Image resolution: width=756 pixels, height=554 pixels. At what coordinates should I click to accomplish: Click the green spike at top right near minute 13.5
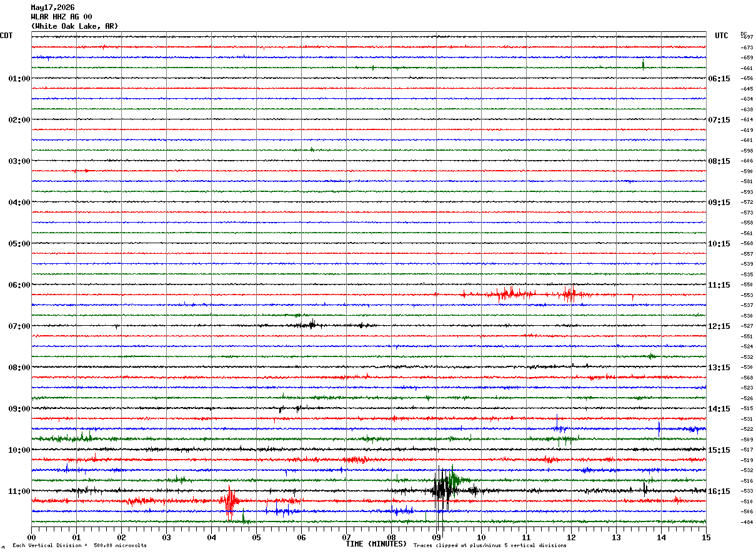coord(643,64)
